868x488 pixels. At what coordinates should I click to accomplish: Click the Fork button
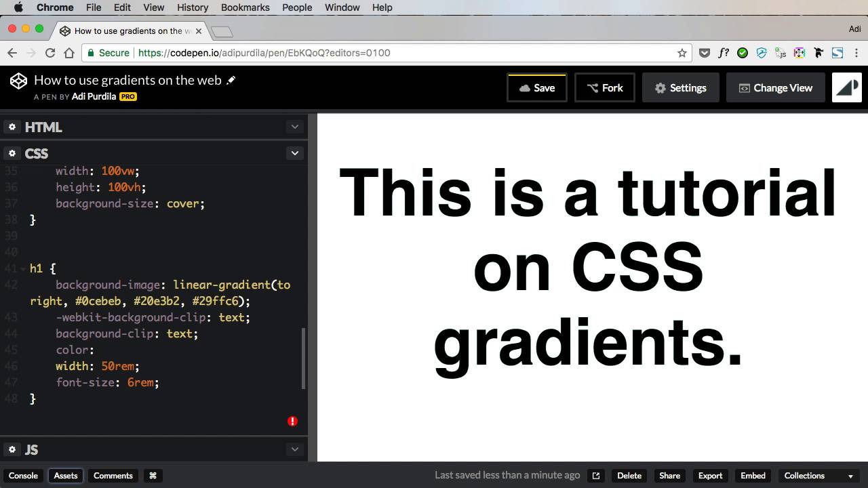click(x=604, y=88)
